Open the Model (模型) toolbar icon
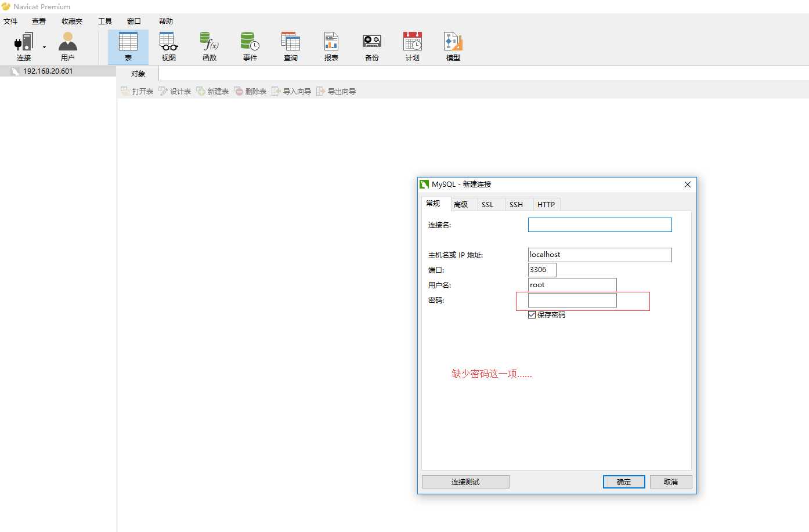 click(x=453, y=47)
